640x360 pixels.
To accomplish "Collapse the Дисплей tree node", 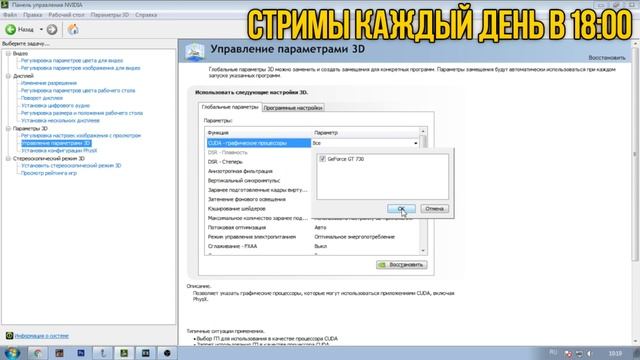I will tap(8, 76).
